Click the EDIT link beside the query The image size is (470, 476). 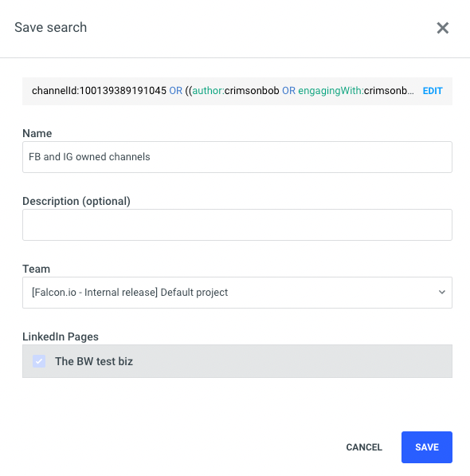point(433,91)
